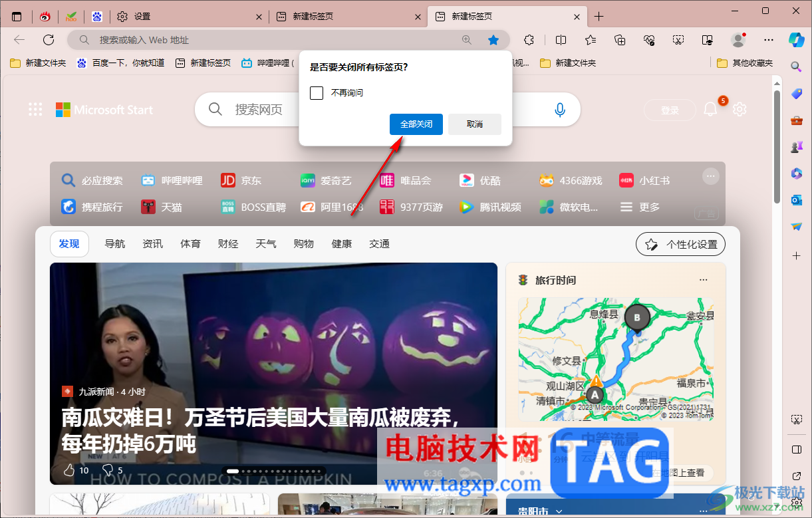
Task: Expand the 贵阳市 weather location dropdown
Action: pos(559,511)
